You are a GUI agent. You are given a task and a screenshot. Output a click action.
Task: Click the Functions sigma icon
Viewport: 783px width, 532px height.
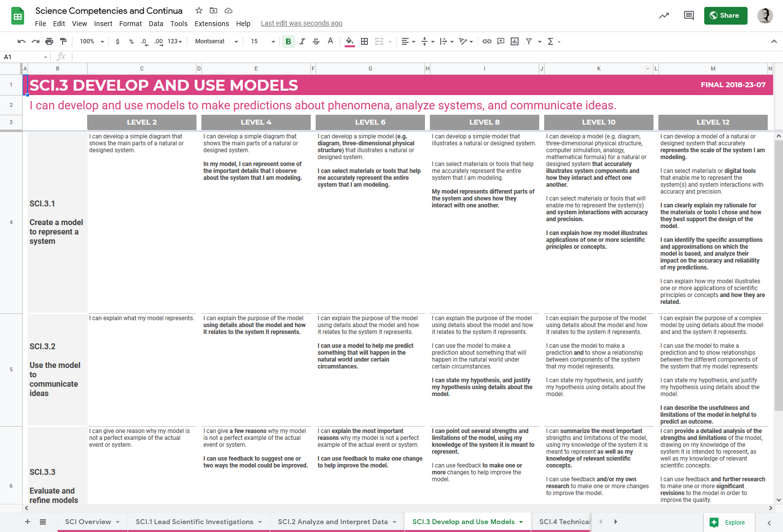[551, 41]
